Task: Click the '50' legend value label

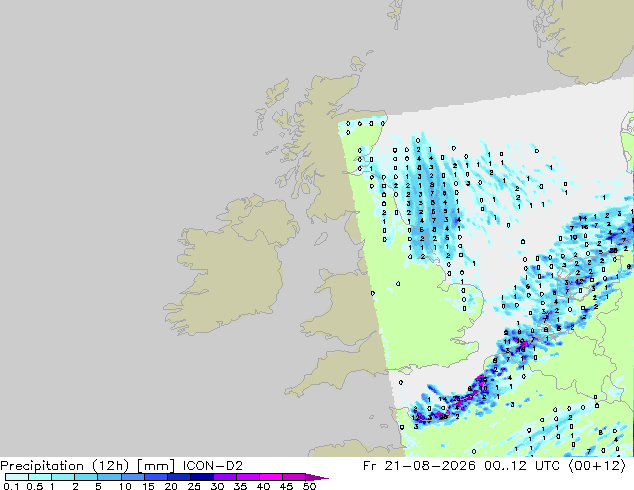Action: pyautogui.click(x=309, y=486)
